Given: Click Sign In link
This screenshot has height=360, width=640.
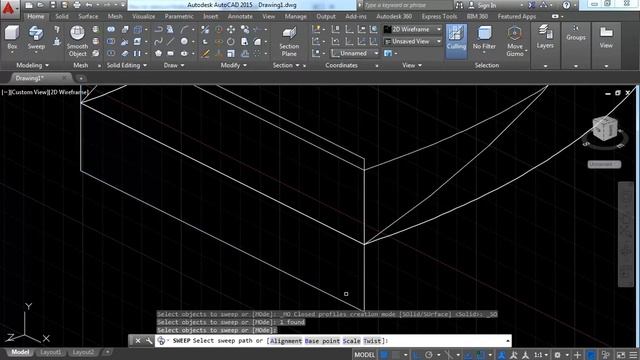Looking at the screenshot, I should click(487, 5).
